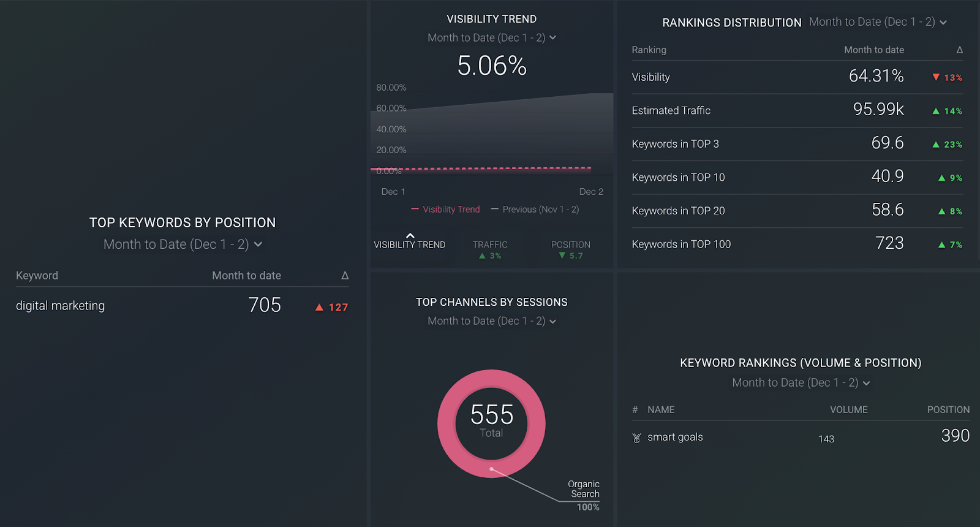Expand Visibility Trend date range selector
The width and height of the screenshot is (980, 527).
click(x=492, y=38)
